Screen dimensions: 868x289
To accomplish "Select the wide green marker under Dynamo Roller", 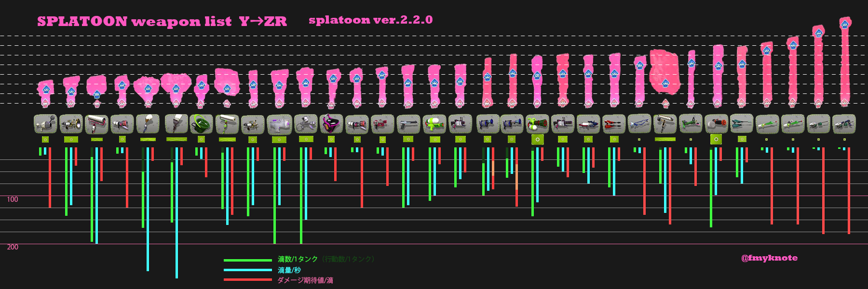I will click(x=665, y=139).
